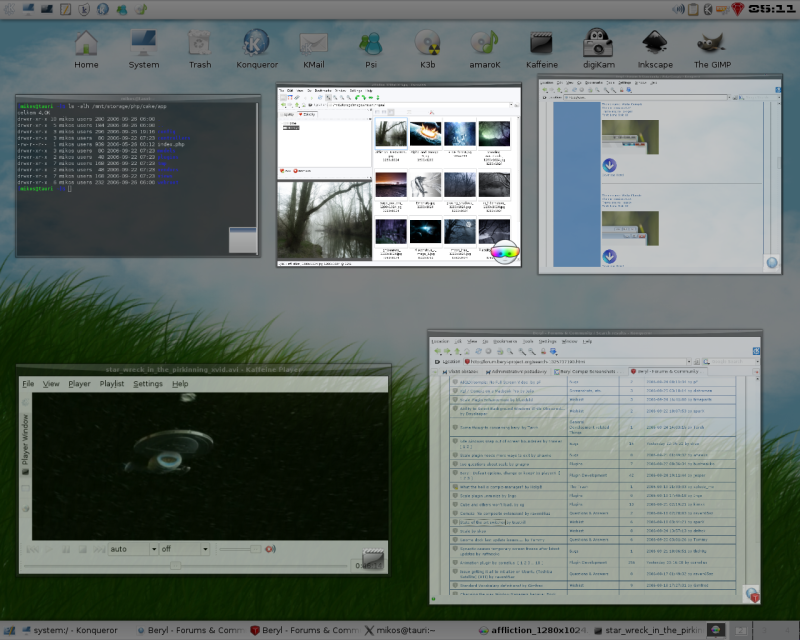The image size is (800, 640).
Task: Open Kaffeine's View menu
Action: 51,384
